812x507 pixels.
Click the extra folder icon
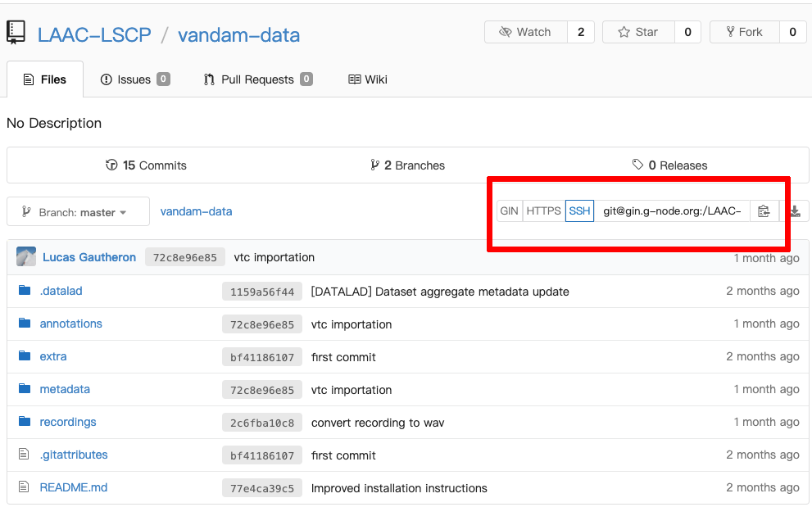click(25, 355)
